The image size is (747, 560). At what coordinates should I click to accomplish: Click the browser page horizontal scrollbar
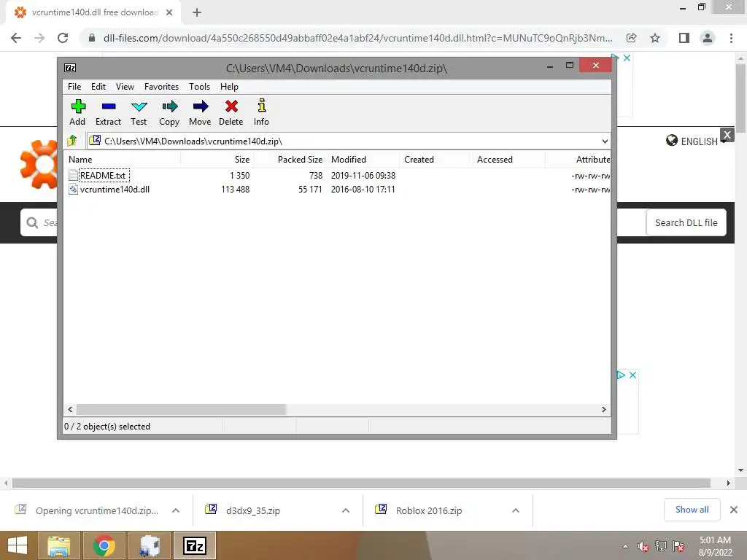pyautogui.click(x=361, y=483)
